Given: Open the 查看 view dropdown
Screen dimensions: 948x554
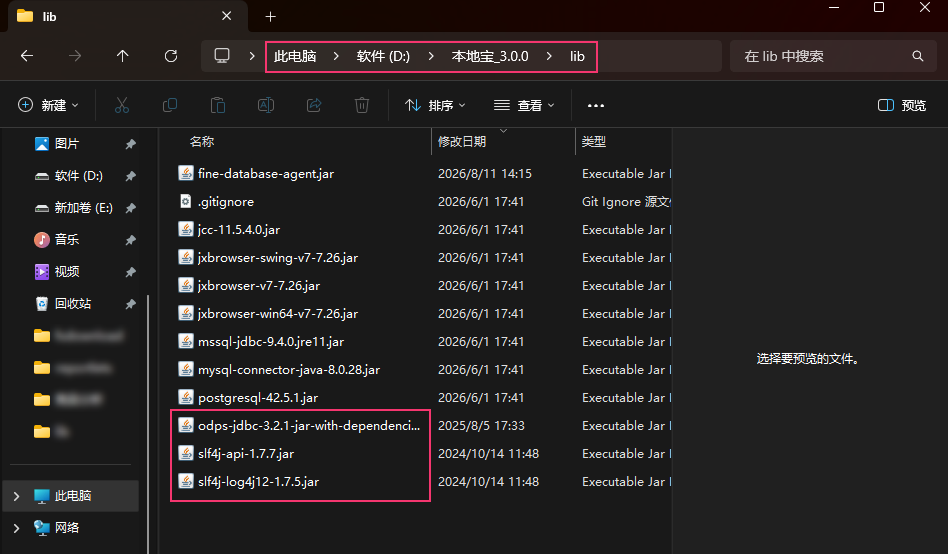Looking at the screenshot, I should pyautogui.click(x=524, y=105).
